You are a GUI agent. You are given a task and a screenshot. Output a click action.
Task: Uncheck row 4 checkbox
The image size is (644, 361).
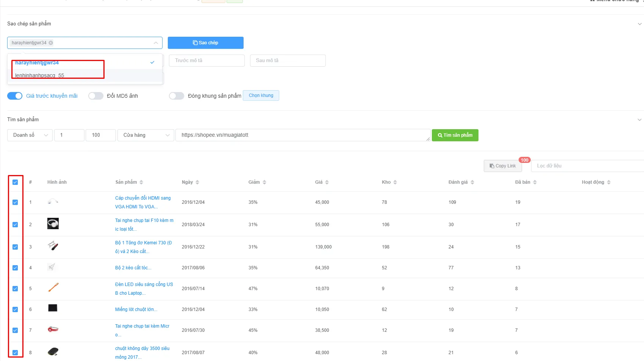tap(15, 268)
